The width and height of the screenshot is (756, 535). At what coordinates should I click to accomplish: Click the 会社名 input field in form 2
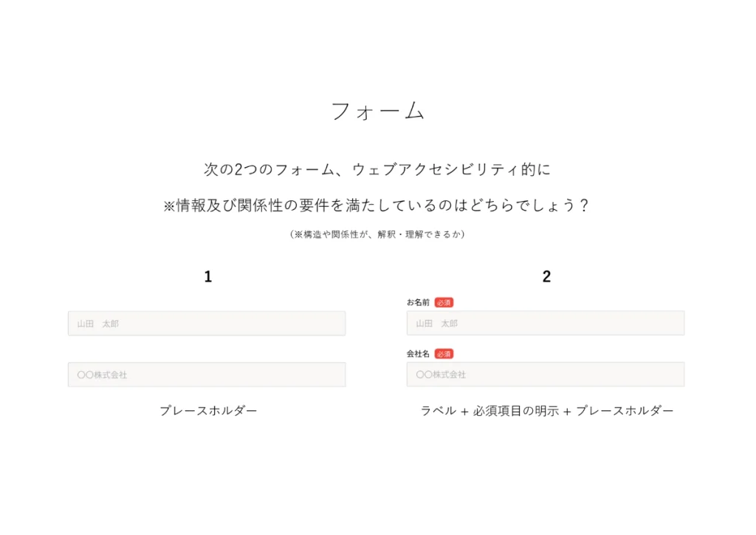point(546,375)
